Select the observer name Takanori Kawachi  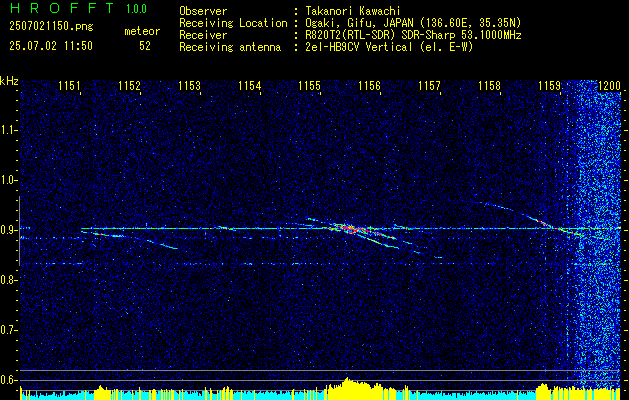pyautogui.click(x=351, y=11)
